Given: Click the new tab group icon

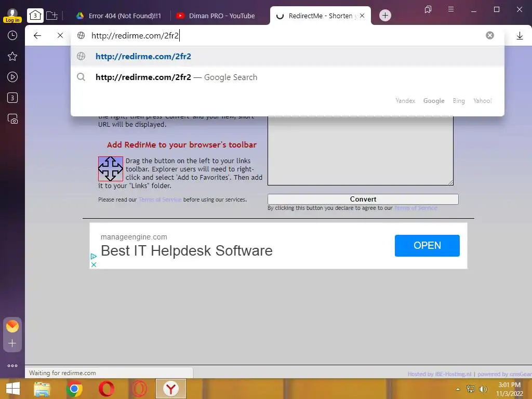Looking at the screenshot, I should [x=52, y=16].
